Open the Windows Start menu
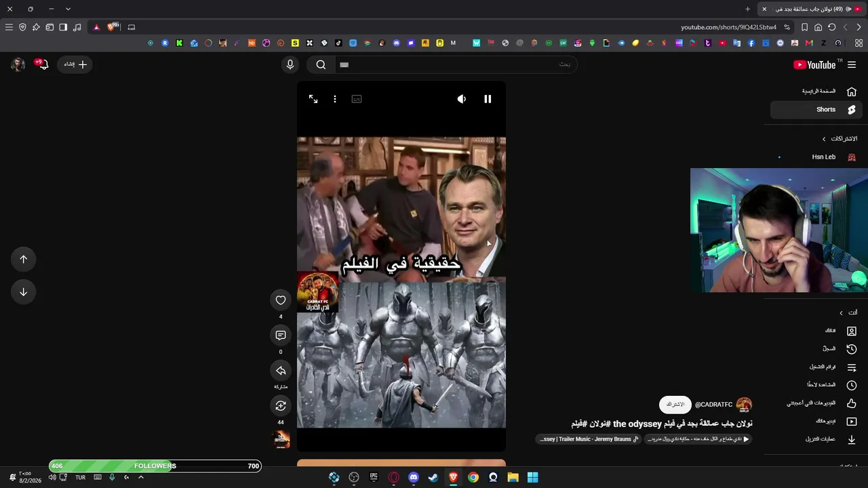The image size is (868, 488). pos(533,477)
